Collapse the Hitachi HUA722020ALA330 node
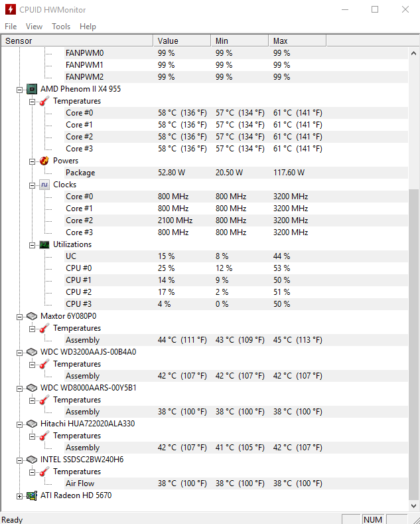This screenshot has height=524, width=420. (x=20, y=424)
